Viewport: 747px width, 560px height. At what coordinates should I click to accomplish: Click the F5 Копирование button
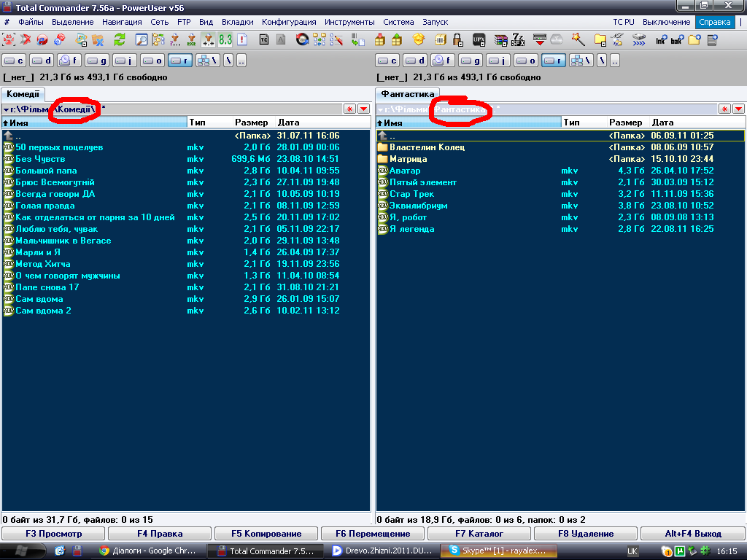click(266, 533)
